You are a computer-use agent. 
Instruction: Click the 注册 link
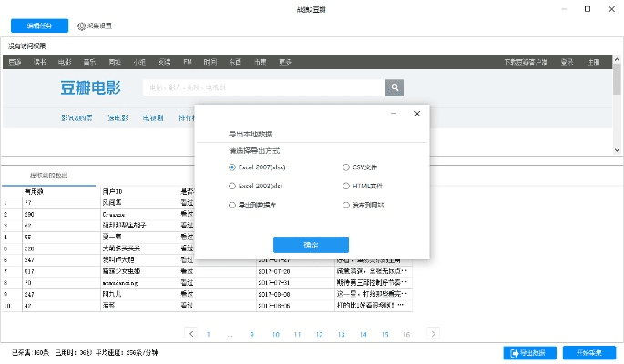tap(593, 62)
